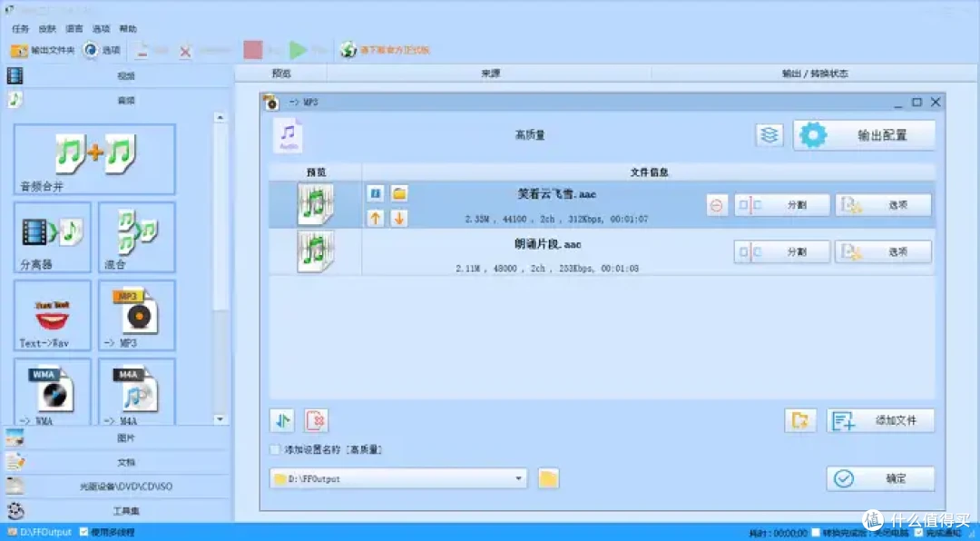This screenshot has height=541, width=980.
Task: Remove 笑看云飞雪.aac using the red minus icon
Action: tap(717, 205)
